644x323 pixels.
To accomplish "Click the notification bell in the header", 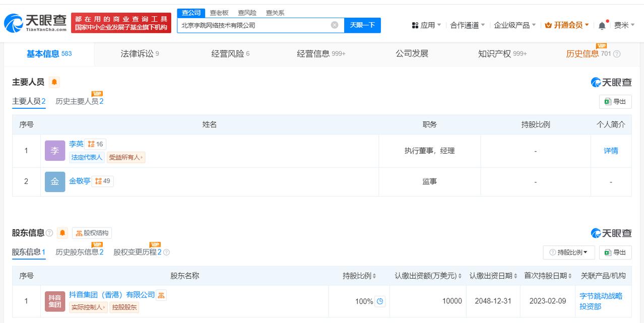I will (x=602, y=25).
